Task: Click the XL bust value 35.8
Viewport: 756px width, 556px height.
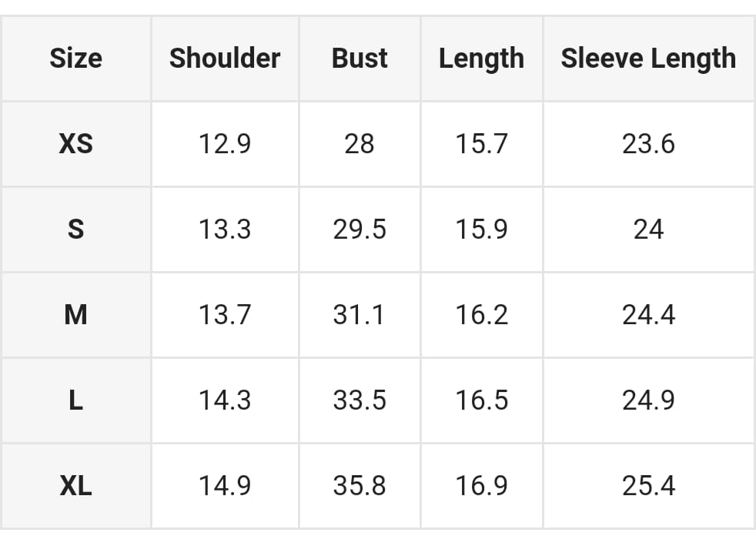Action: click(360, 486)
